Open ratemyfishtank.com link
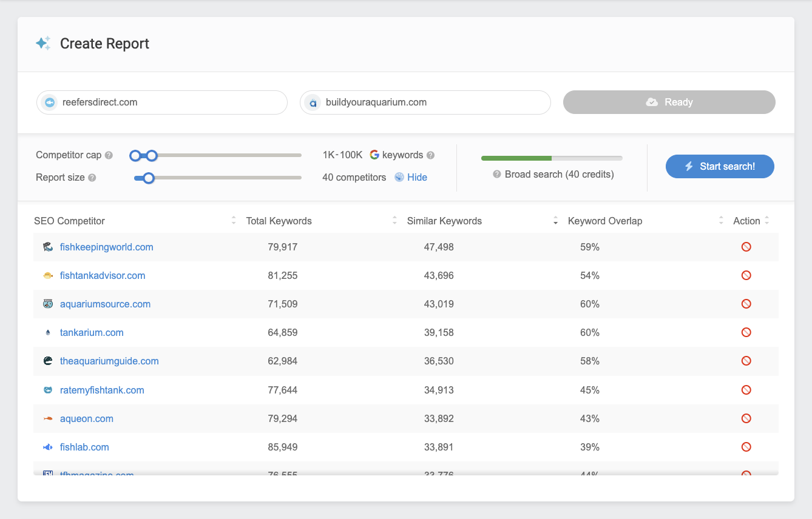 coord(102,390)
